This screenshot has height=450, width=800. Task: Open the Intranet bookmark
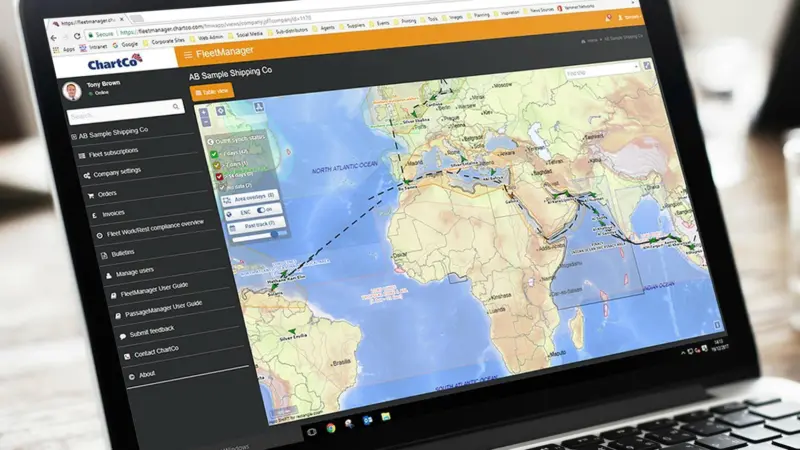pyautogui.click(x=93, y=47)
